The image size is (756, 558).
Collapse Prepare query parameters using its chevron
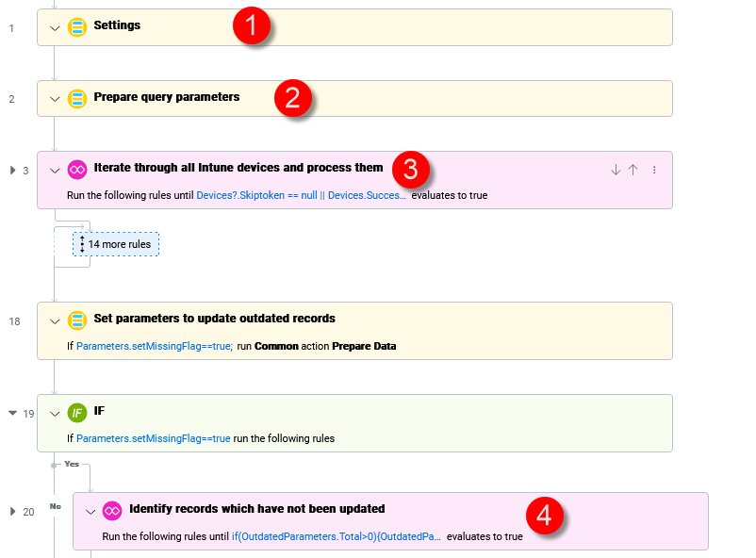click(x=55, y=98)
